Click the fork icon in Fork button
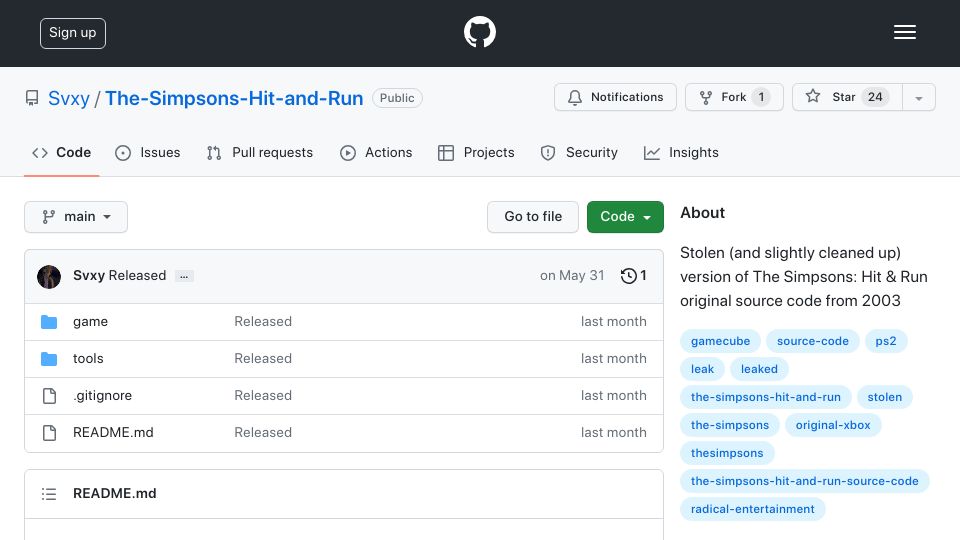Screen dimensions: 960x540 (705, 97)
